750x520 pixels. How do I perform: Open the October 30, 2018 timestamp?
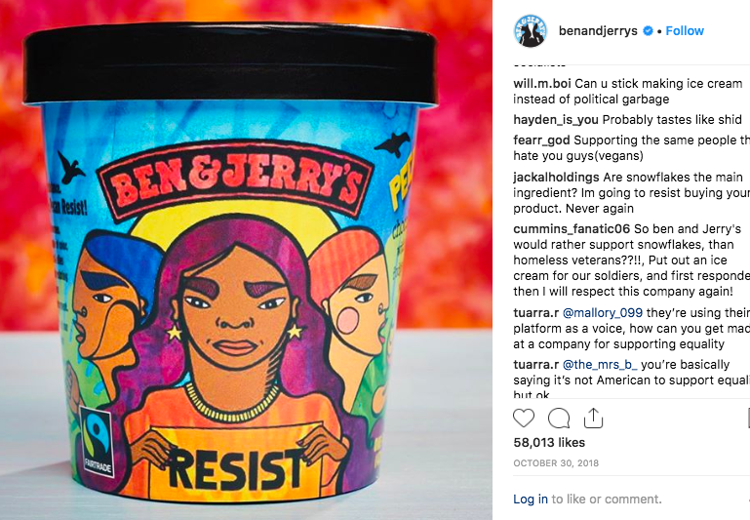(x=556, y=463)
